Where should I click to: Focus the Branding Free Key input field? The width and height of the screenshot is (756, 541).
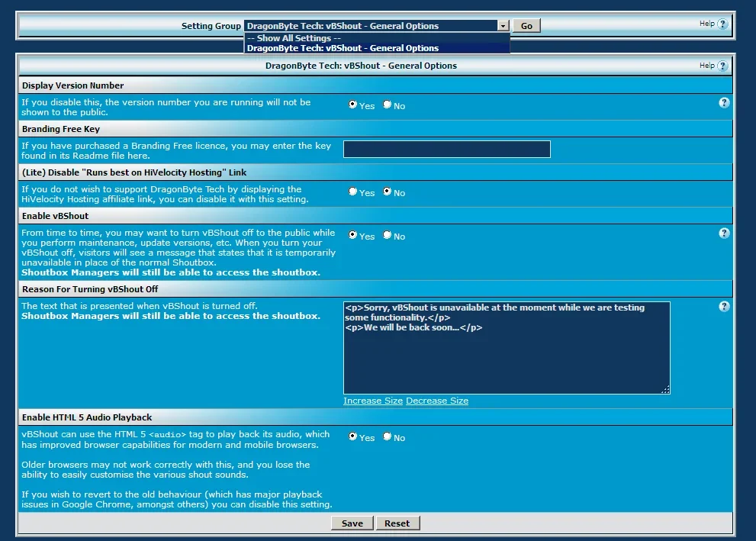446,149
